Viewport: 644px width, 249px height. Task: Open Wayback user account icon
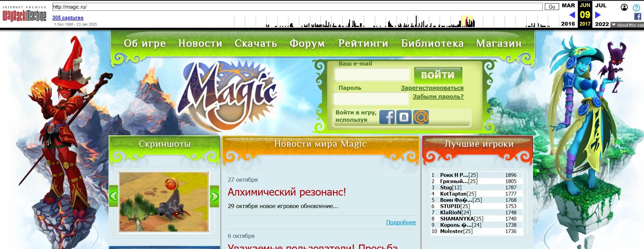pyautogui.click(x=624, y=7)
